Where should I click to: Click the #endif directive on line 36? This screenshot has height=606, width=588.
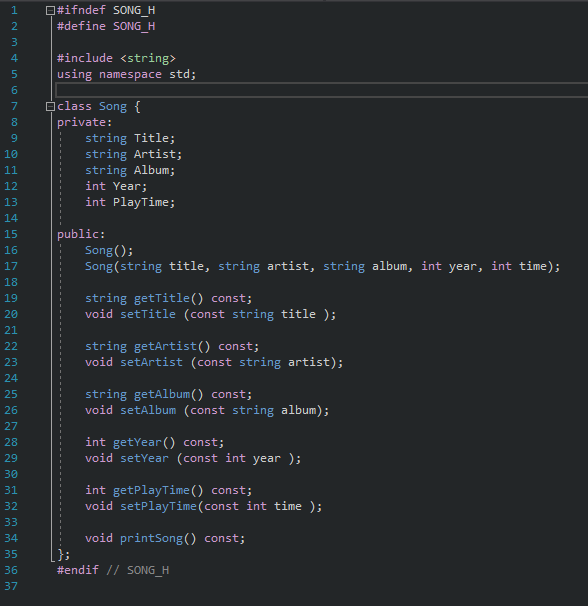[x=78, y=570]
